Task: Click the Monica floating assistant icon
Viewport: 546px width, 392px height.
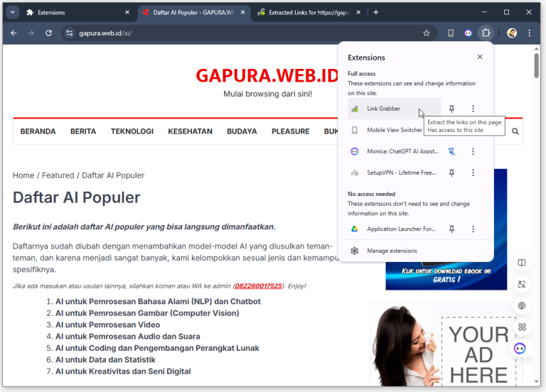Action: [520, 348]
